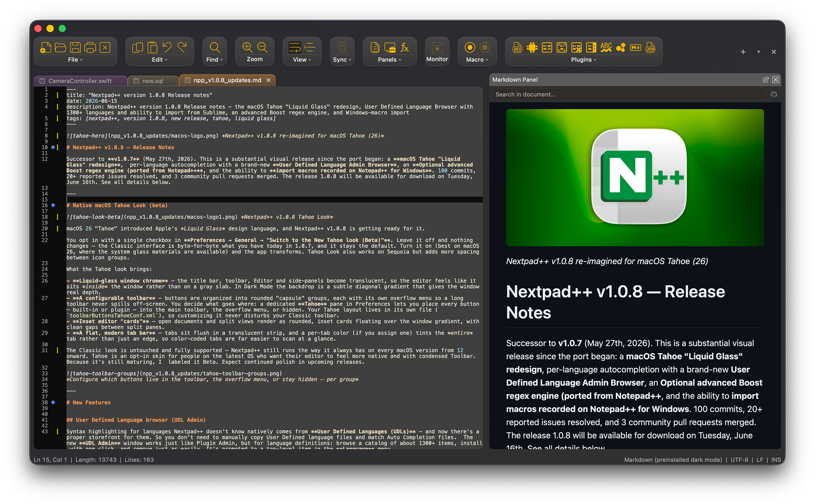The height and width of the screenshot is (504, 815).
Task: Expand the Plugins dropdown menu
Action: coord(584,59)
